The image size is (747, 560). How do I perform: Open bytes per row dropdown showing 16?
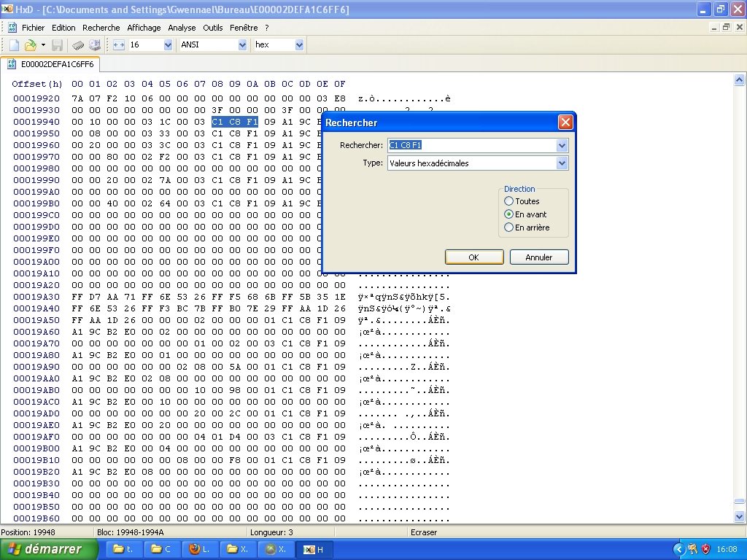(x=168, y=44)
